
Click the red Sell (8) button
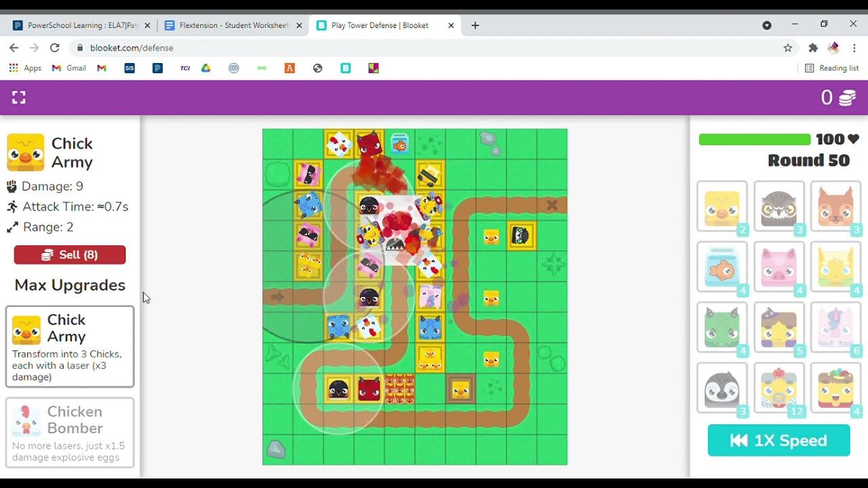coord(70,255)
